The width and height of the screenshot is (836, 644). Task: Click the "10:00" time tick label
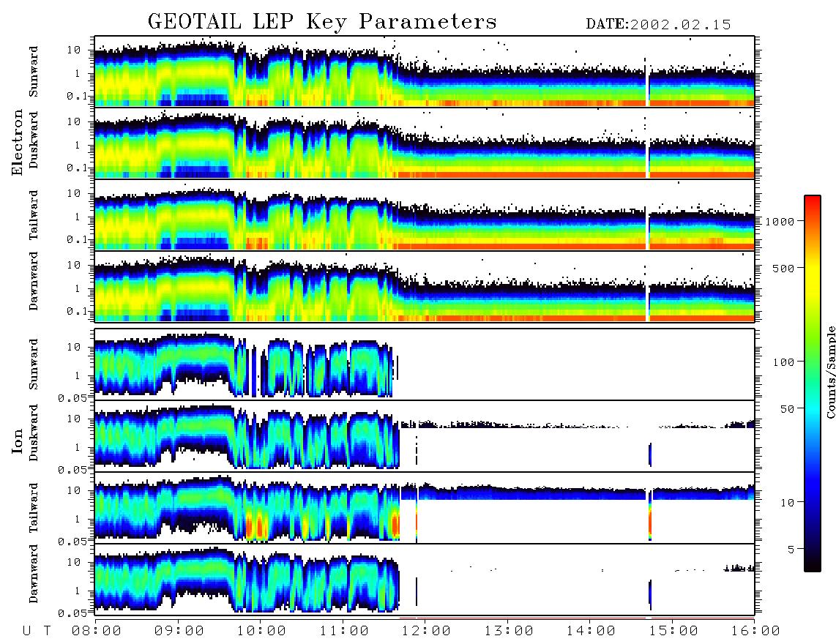pyautogui.click(x=261, y=632)
